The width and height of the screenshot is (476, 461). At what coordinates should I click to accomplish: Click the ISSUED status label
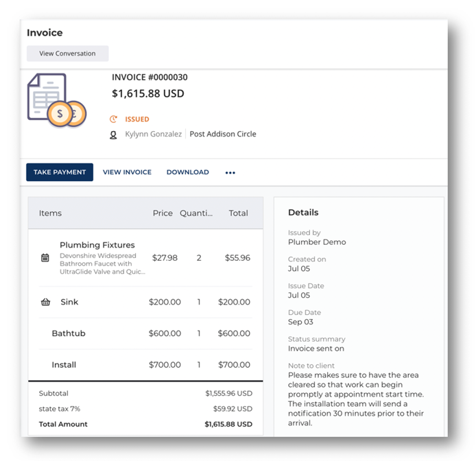pyautogui.click(x=137, y=119)
